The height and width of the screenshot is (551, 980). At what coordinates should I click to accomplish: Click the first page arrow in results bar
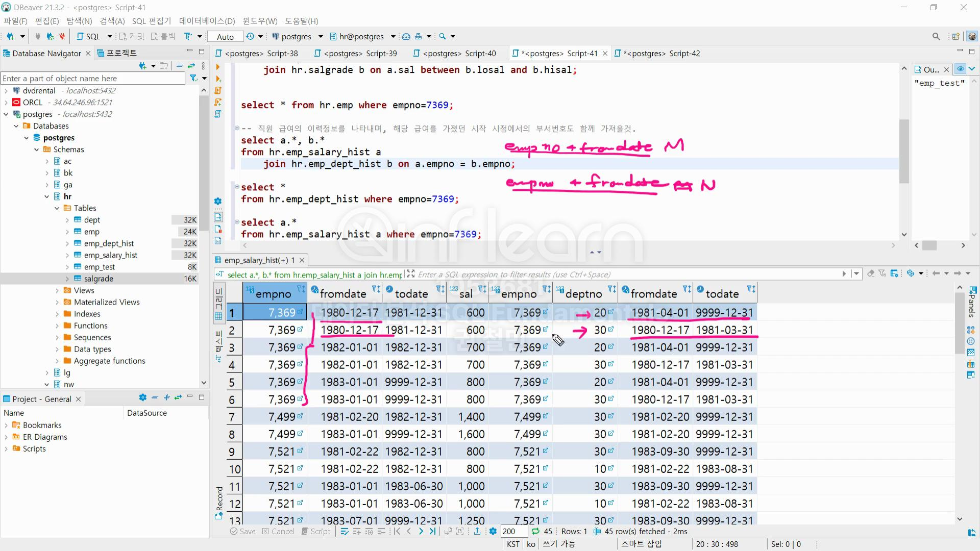point(397,531)
